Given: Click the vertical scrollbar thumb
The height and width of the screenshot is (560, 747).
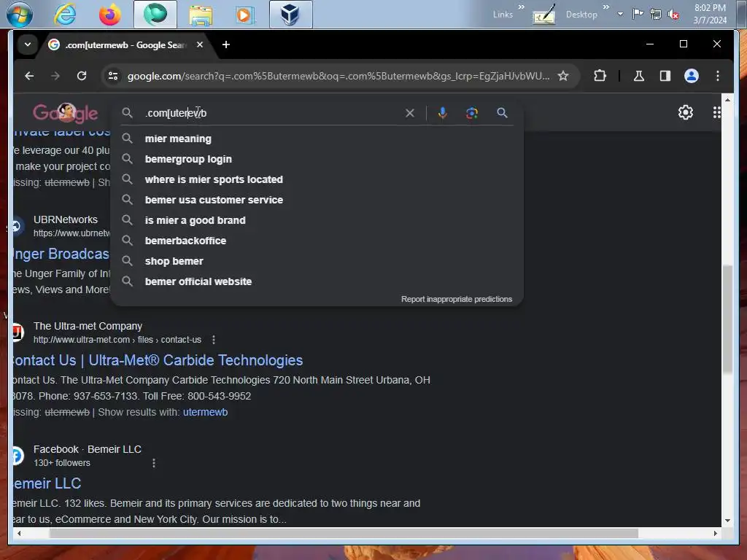Looking at the screenshot, I should (x=727, y=319).
